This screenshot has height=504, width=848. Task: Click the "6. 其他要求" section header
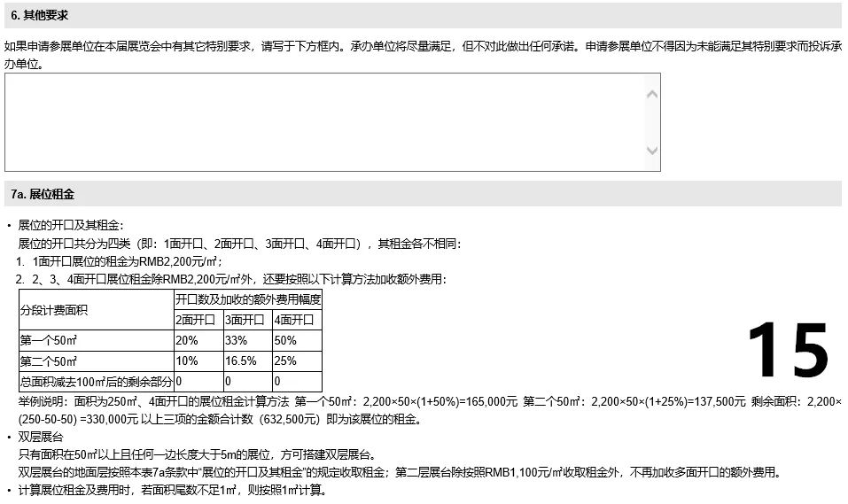(x=40, y=16)
